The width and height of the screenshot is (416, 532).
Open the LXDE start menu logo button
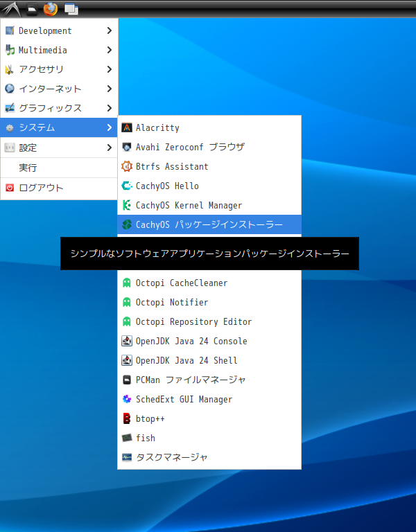[12, 9]
